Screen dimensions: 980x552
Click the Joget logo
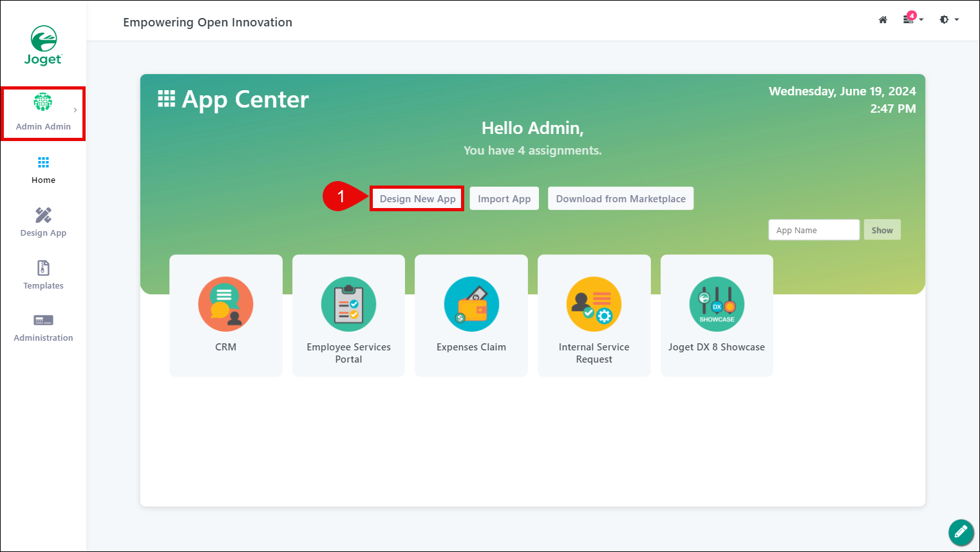[43, 46]
